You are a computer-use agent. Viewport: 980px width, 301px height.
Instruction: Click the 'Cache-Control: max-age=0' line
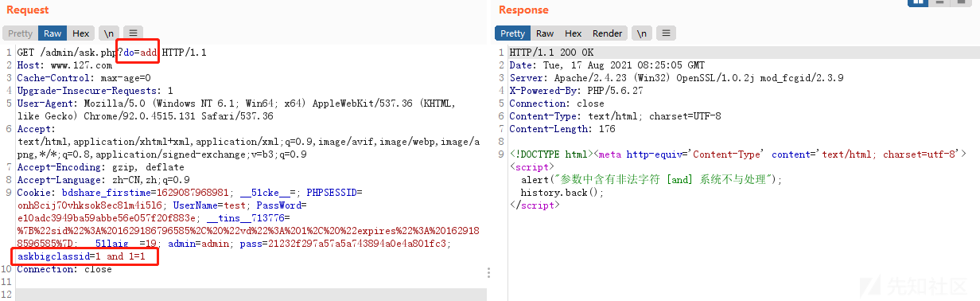84,78
